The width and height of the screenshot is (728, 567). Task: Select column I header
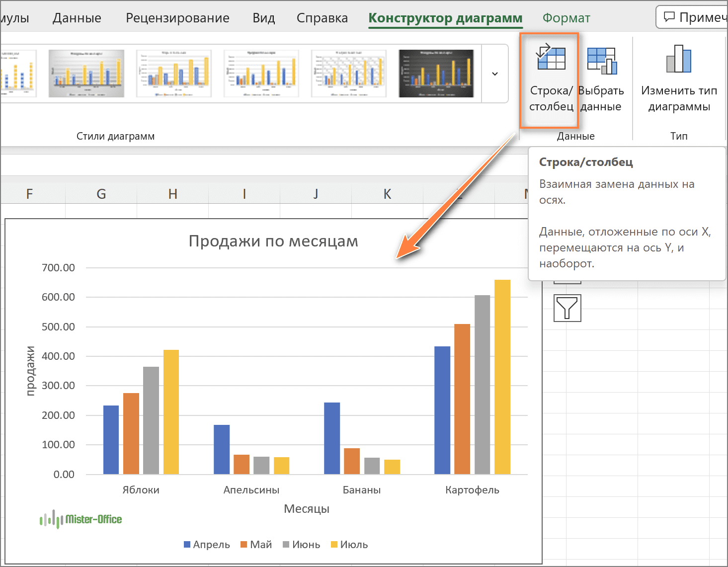pyautogui.click(x=244, y=194)
